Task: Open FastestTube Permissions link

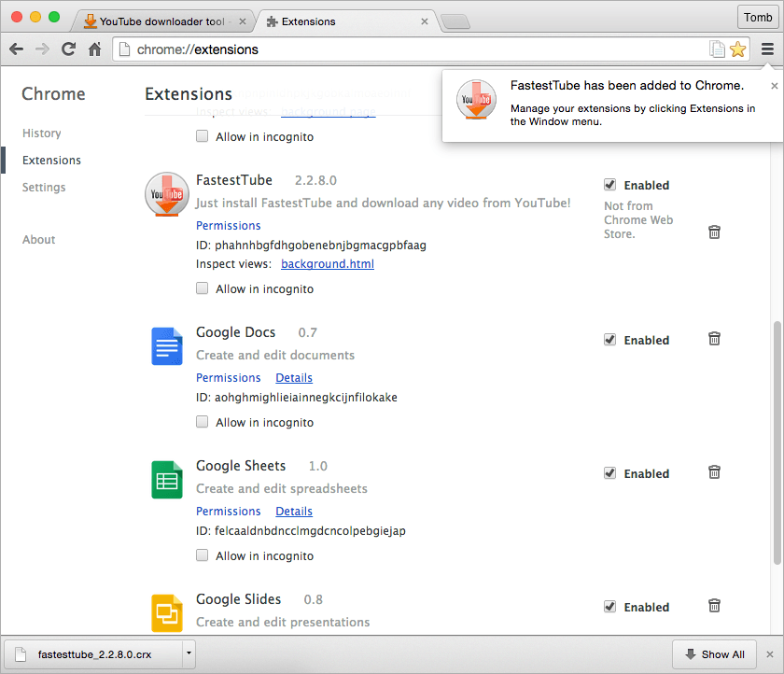Action: pos(228,226)
